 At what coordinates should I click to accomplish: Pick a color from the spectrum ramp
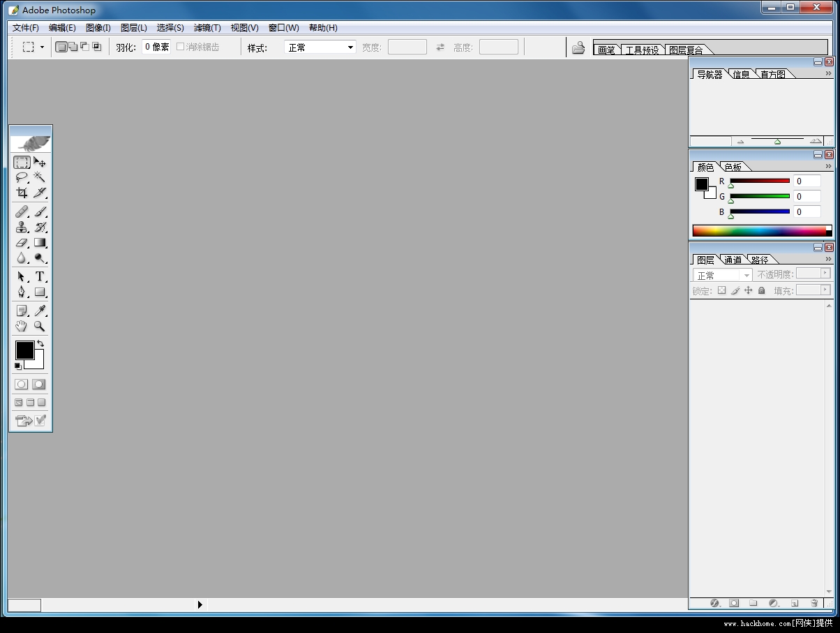(759, 230)
